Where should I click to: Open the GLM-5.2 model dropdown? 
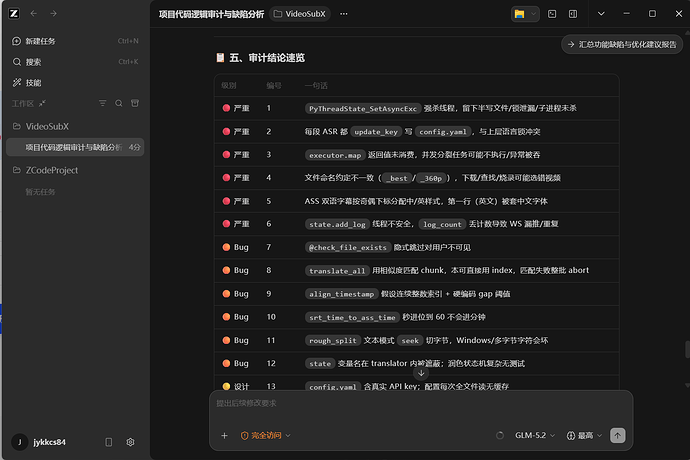(x=535, y=435)
